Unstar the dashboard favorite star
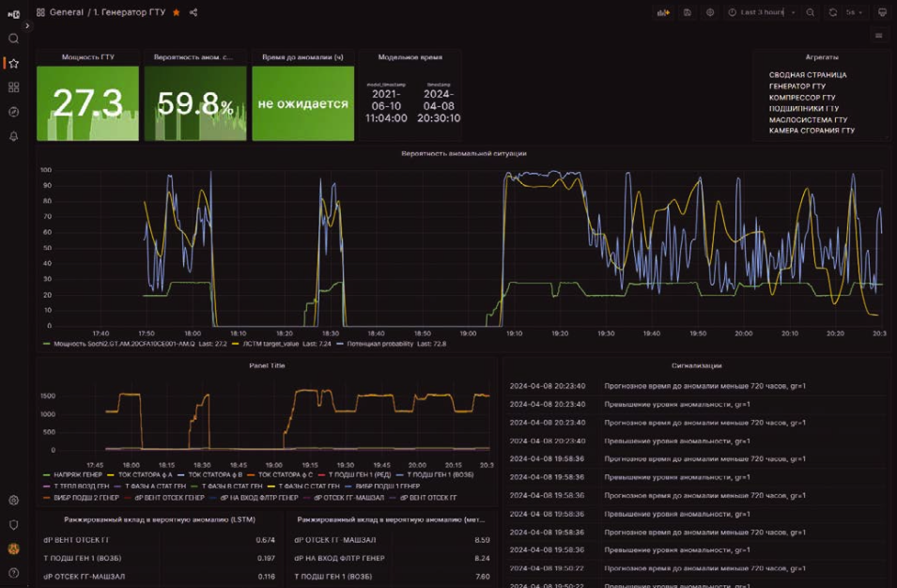Image resolution: width=897 pixels, height=588 pixels. tap(177, 12)
